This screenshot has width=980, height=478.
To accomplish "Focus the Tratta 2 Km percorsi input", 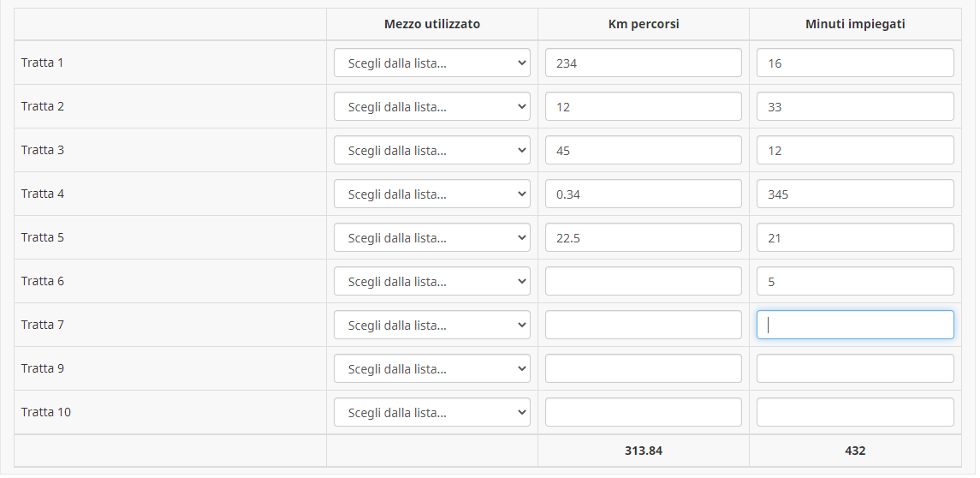I will tap(643, 106).
